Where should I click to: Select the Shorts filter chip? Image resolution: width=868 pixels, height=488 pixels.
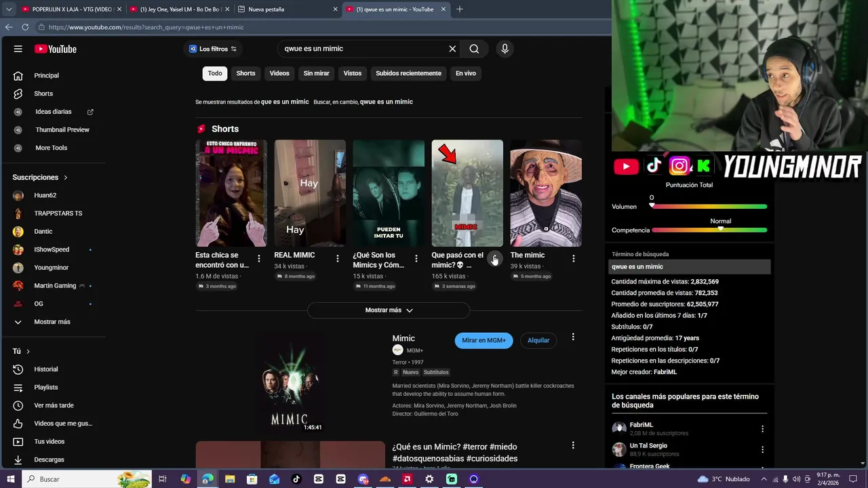[x=245, y=73]
